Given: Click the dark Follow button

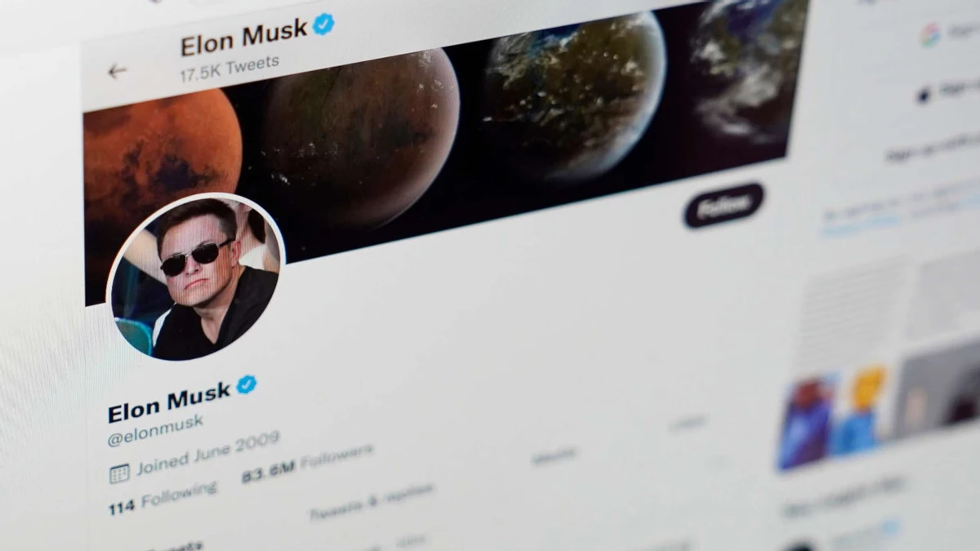Looking at the screenshot, I should pos(724,204).
